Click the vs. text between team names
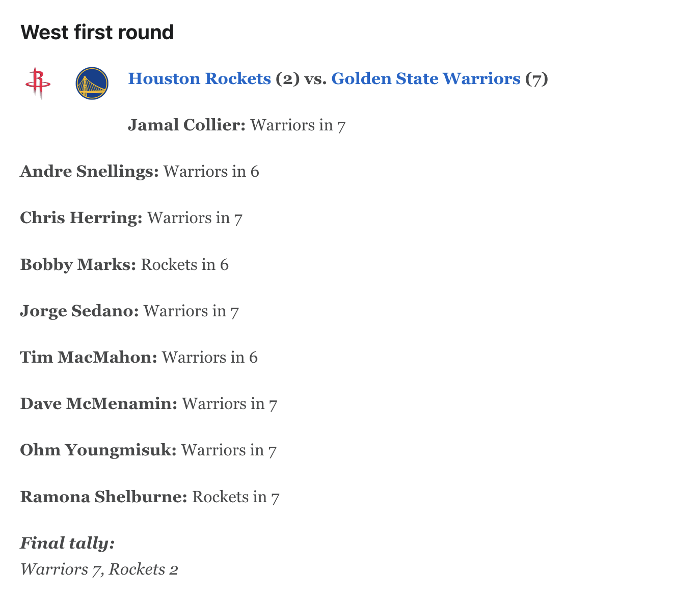The image size is (700, 598). coord(316,79)
